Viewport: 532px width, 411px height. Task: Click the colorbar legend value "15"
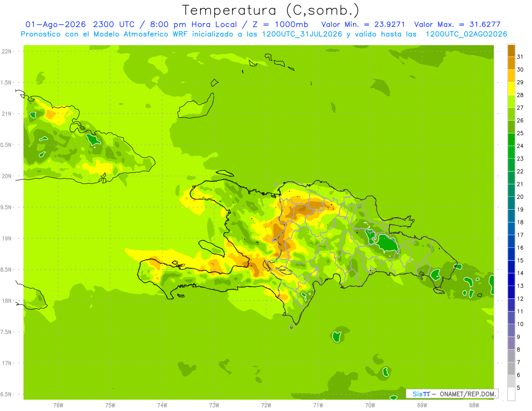pos(520,261)
